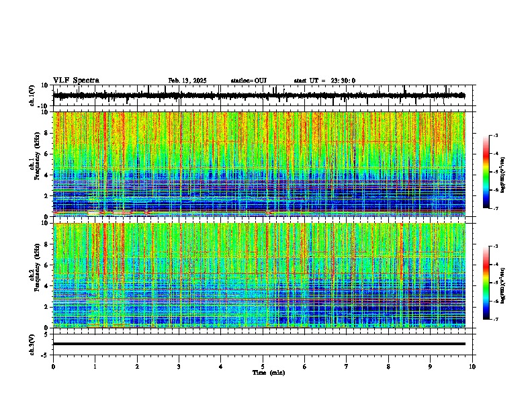The image size is (532, 411).
Task: Click time axis tick label "9"
Action: coord(430,367)
